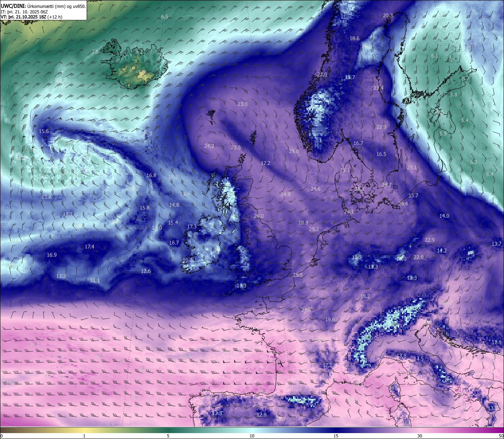Select the 24.8 value east of Scotland
Screen dimensions: 504x439
[x=285, y=194]
